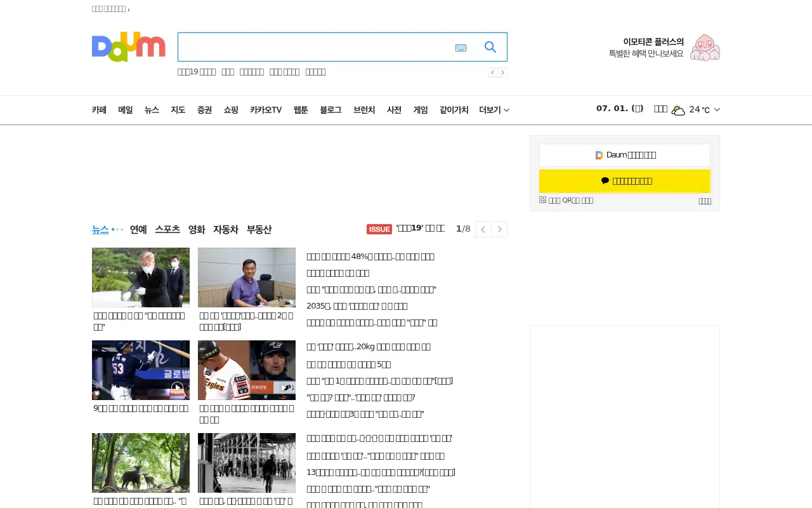Screen dimensions: 812x508
Task: Go to next news page arrow
Action: (499, 229)
